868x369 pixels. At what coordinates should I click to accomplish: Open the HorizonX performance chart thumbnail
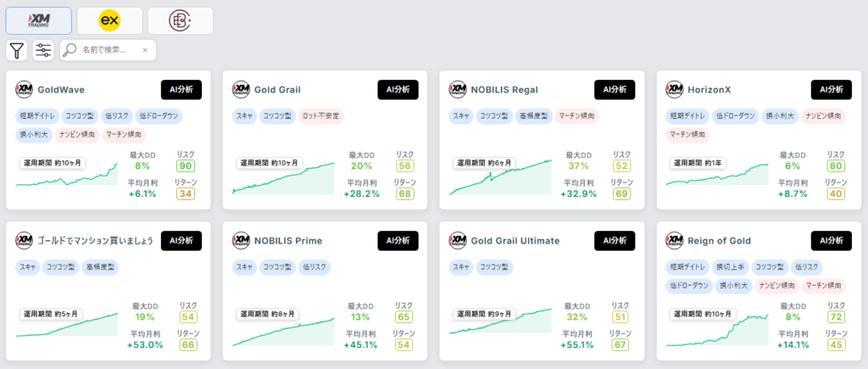point(717,175)
